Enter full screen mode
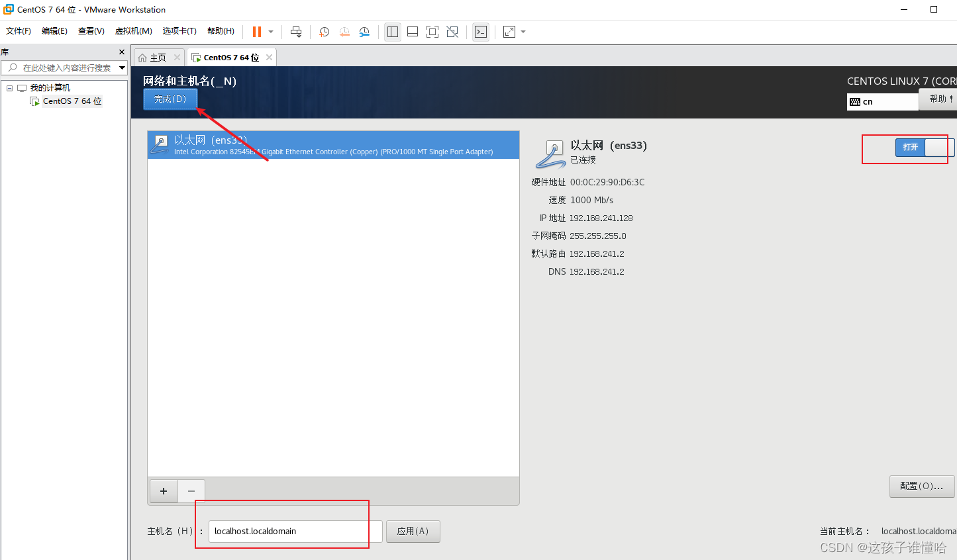Image resolution: width=957 pixels, height=560 pixels. pyautogui.click(x=432, y=32)
